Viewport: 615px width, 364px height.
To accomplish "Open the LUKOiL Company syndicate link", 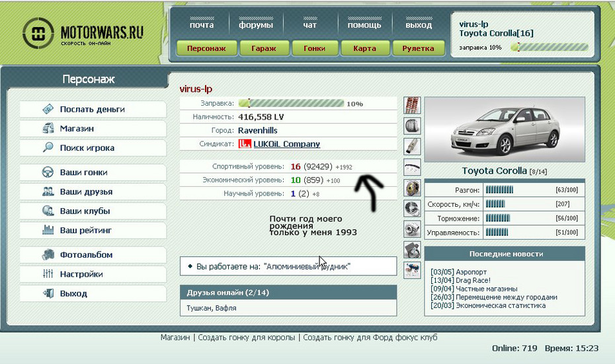I will 287,144.
